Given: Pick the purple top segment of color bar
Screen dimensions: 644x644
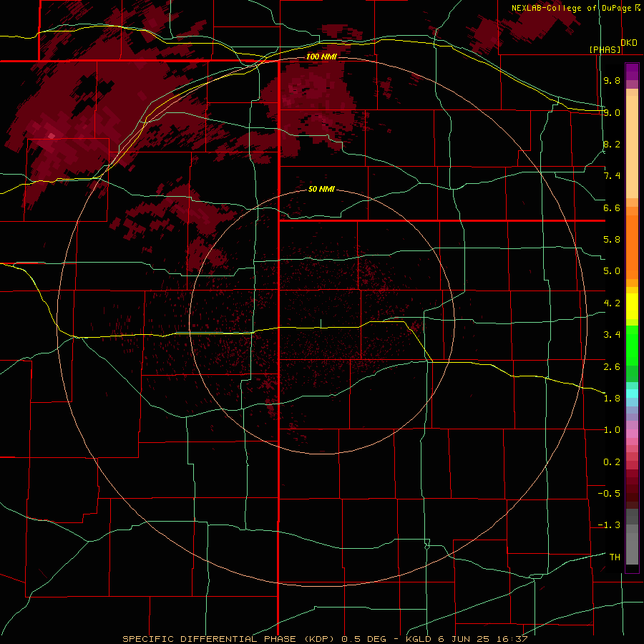Looking at the screenshot, I should [632, 72].
